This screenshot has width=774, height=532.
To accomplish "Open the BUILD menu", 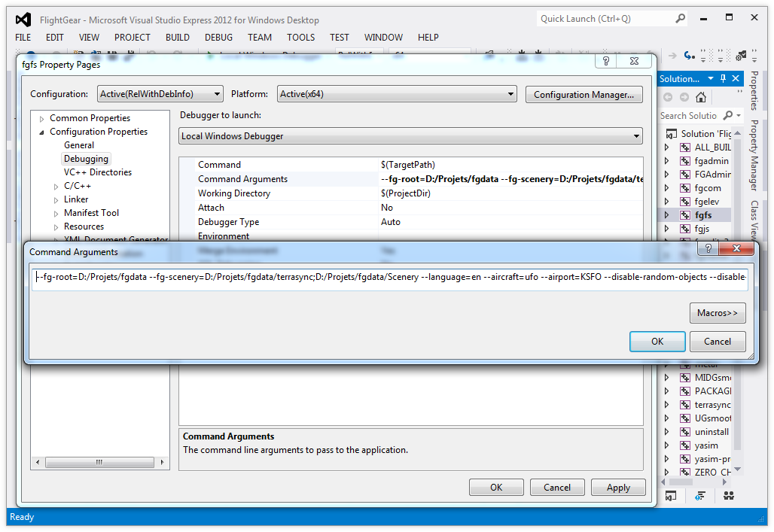I will [177, 38].
